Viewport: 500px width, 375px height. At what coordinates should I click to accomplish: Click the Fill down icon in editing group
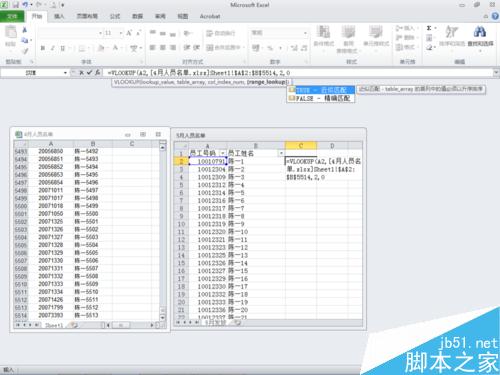(x=429, y=38)
